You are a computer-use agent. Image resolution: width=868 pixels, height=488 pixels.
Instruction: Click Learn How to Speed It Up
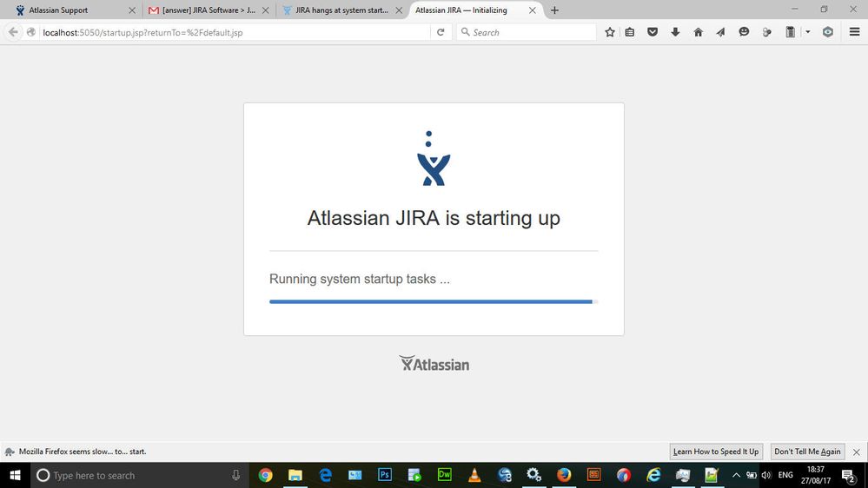pos(716,452)
